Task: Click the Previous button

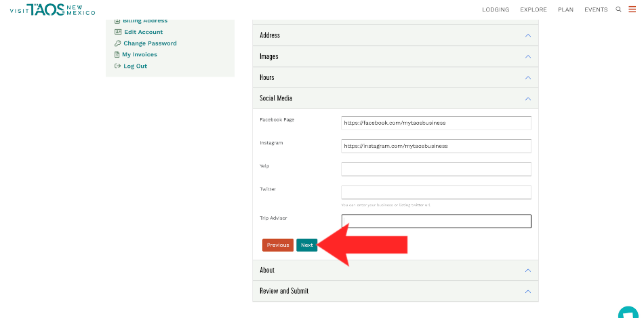Action: point(278,245)
